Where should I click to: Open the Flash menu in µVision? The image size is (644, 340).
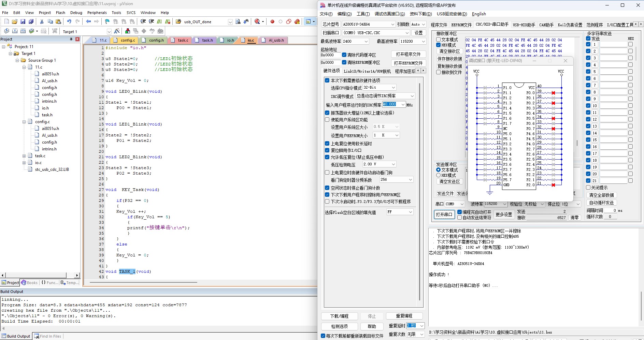coord(60,13)
